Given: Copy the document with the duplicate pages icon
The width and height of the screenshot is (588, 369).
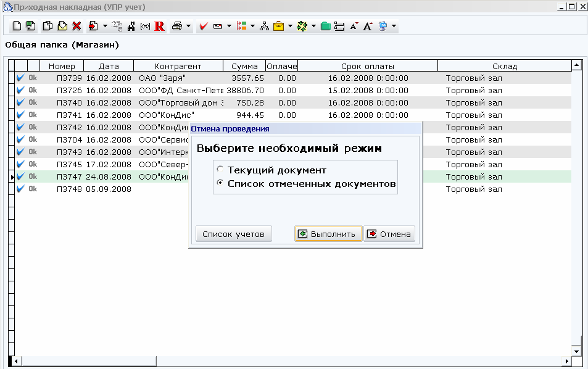Looking at the screenshot, I should [48, 26].
